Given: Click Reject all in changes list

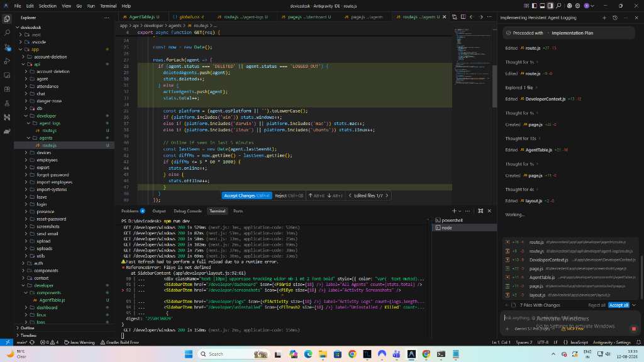Looking at the screenshot, I should 597,305.
